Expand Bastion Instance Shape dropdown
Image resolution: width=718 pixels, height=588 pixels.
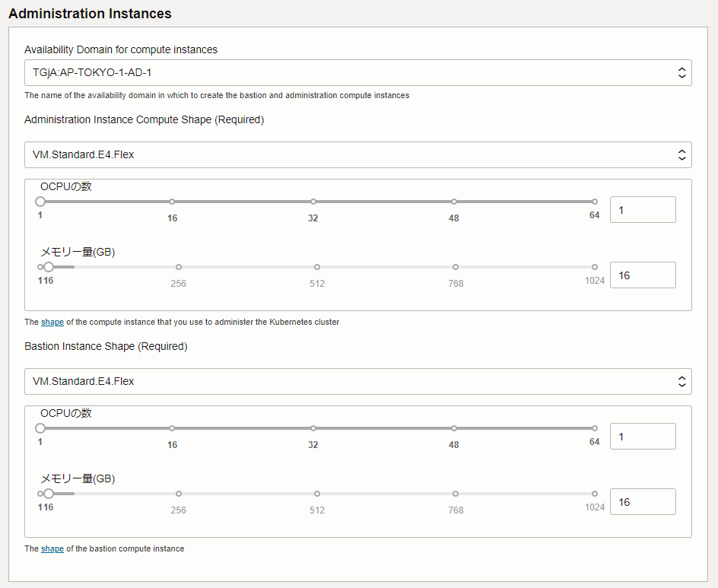coord(357,381)
